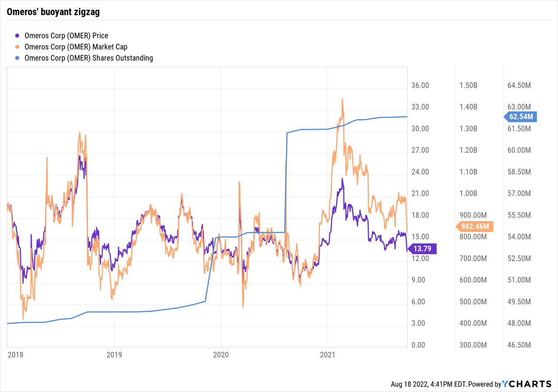The width and height of the screenshot is (558, 392).
Task: Click the 1.10B market cap axis value
Action: pos(468,172)
